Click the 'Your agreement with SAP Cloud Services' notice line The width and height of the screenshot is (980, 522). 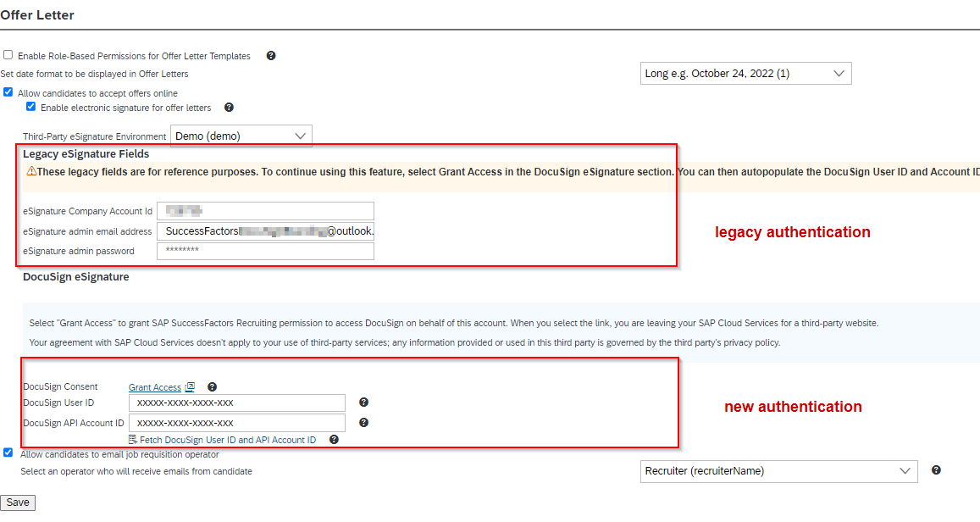coord(404,342)
